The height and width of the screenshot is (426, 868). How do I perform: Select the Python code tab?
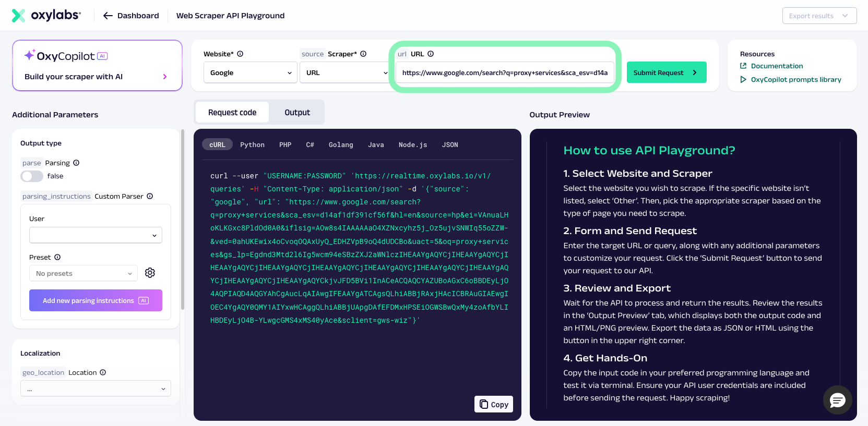click(x=252, y=144)
